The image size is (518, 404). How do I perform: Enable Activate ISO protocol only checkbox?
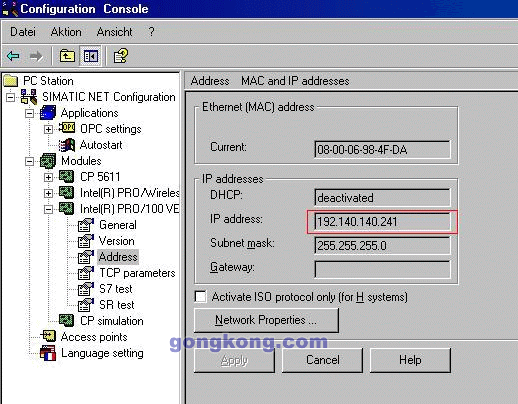pyautogui.click(x=200, y=296)
